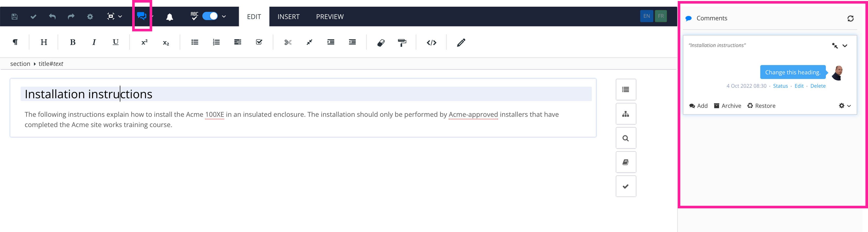Open the search sidebar panel

point(626,138)
